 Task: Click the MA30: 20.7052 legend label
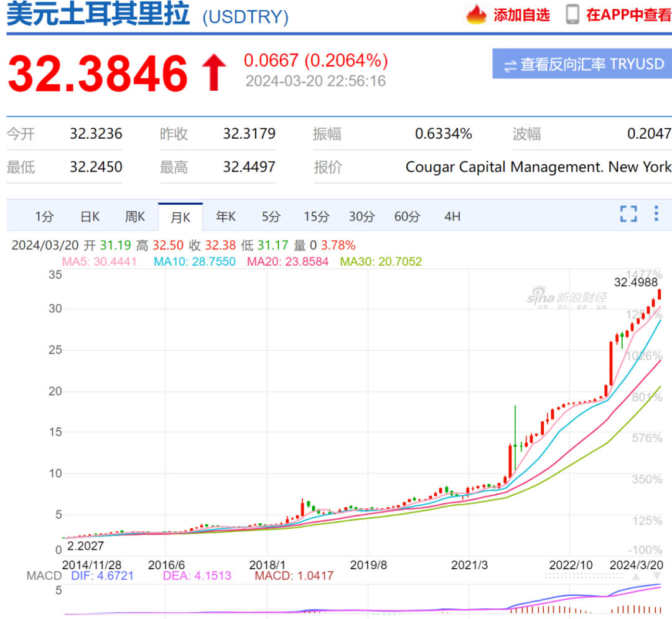(x=381, y=261)
